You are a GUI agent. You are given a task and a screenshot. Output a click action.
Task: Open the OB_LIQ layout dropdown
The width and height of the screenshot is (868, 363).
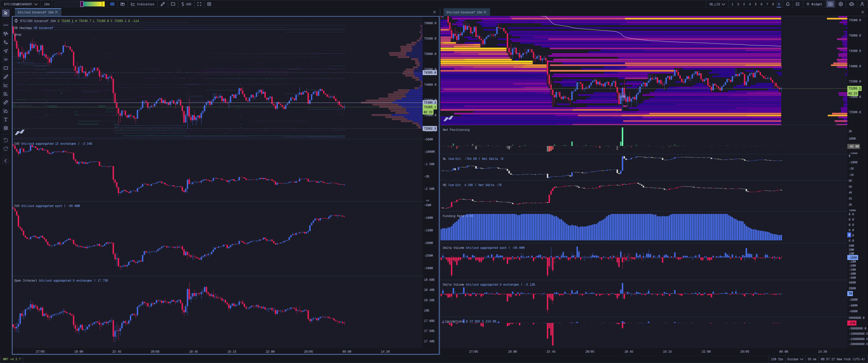tap(717, 4)
